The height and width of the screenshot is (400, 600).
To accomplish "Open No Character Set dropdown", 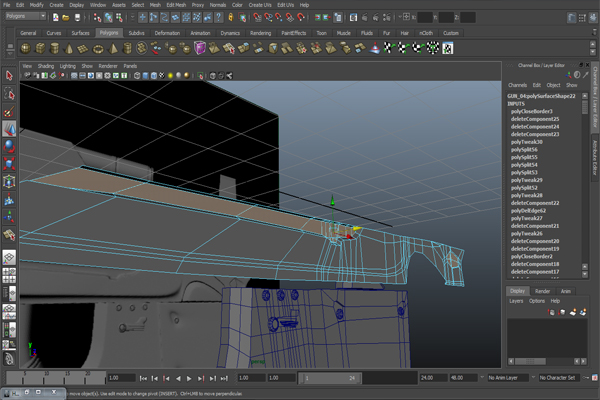I will 557,378.
